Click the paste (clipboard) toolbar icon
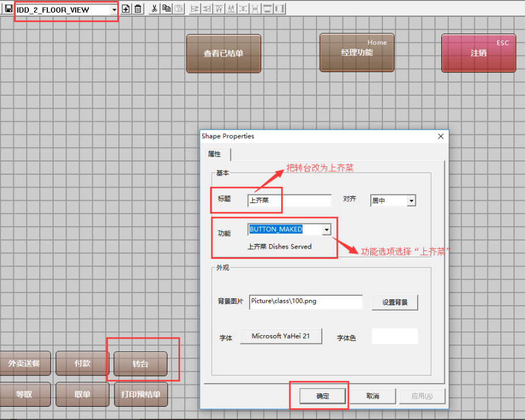The image size is (525, 420). click(179, 9)
